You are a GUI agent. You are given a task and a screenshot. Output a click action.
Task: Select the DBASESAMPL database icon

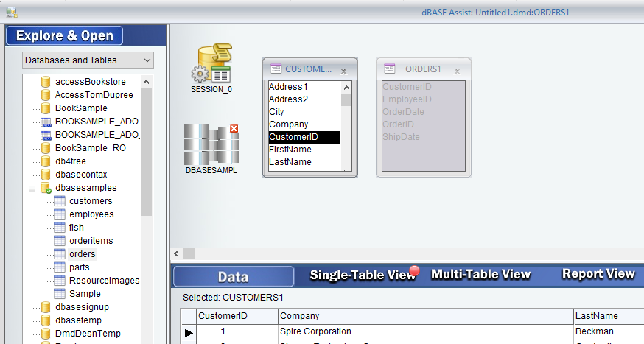211,144
